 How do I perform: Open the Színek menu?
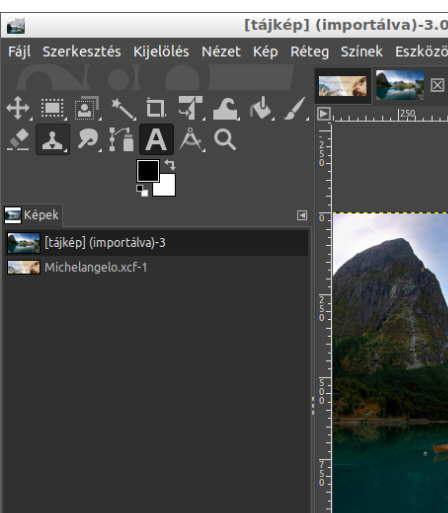click(361, 52)
